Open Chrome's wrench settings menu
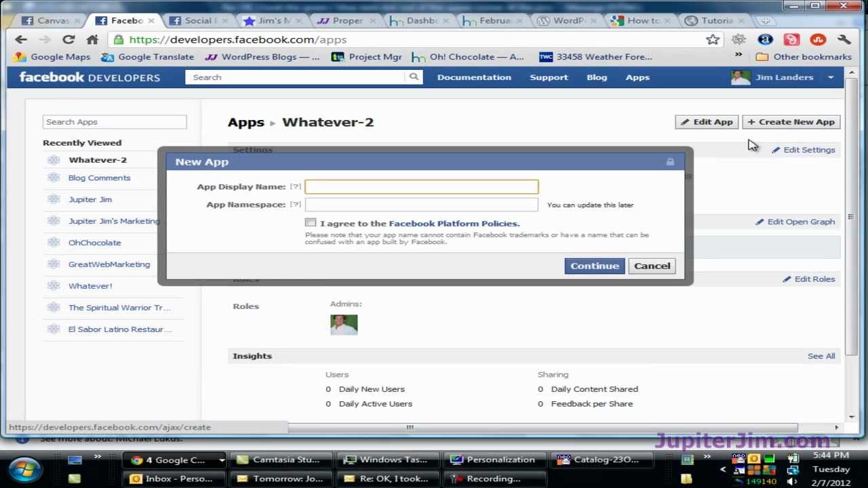 844,40
